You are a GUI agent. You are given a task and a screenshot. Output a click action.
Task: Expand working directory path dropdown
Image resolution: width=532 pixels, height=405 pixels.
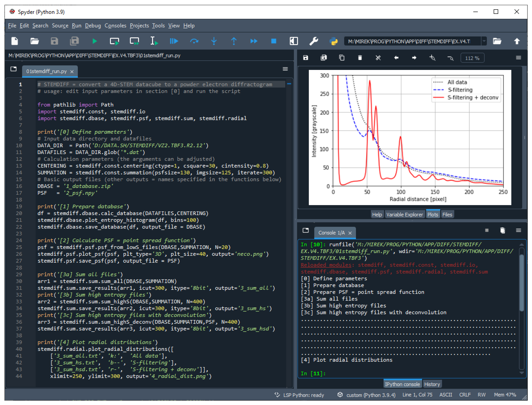pyautogui.click(x=484, y=41)
